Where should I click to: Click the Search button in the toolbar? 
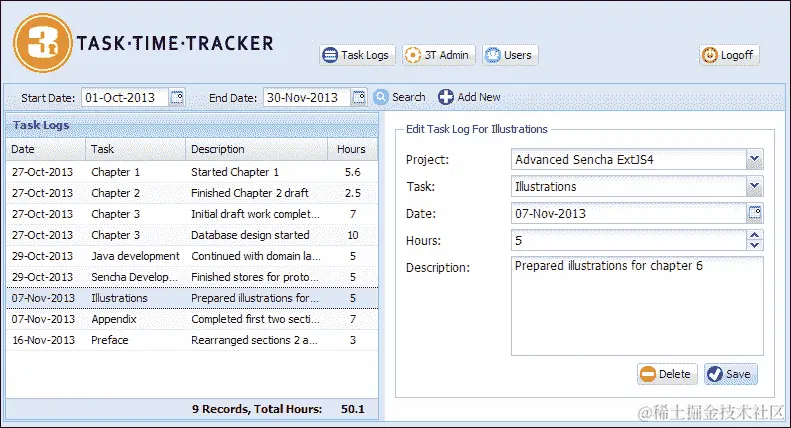click(400, 97)
